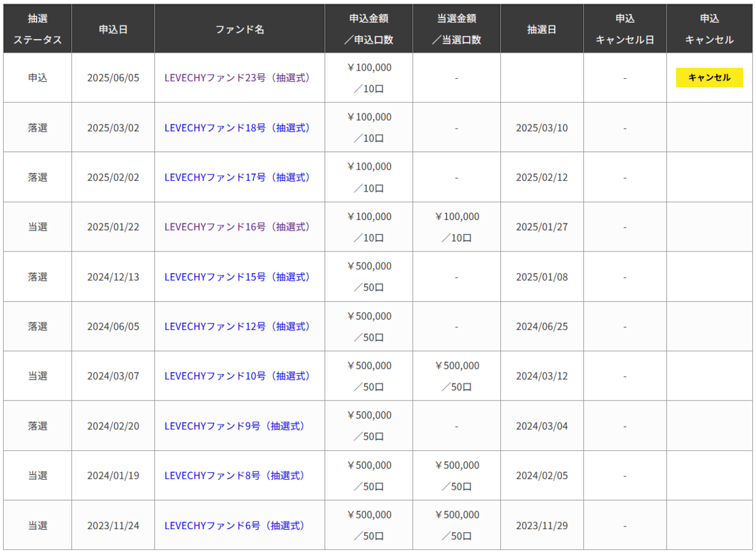The width and height of the screenshot is (756, 553).
Task: Click the 当選金額／当選口数 column header
Action: [x=457, y=29]
